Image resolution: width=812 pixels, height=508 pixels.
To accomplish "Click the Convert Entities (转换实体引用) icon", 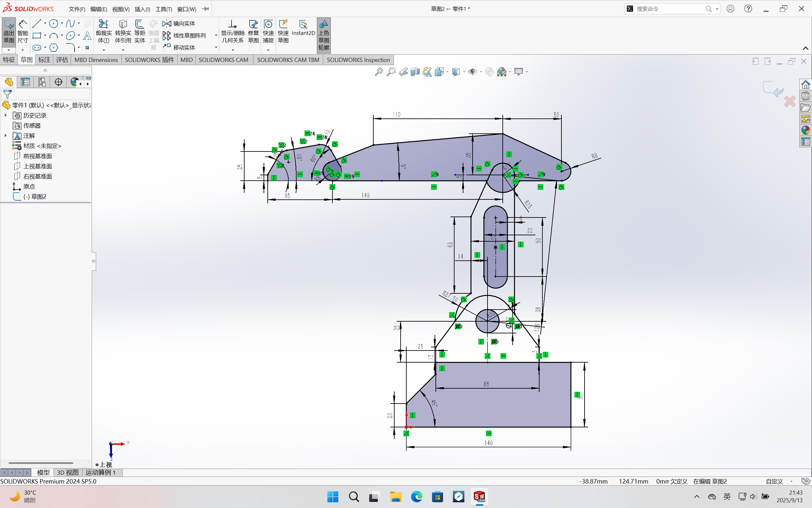I will 123,31.
